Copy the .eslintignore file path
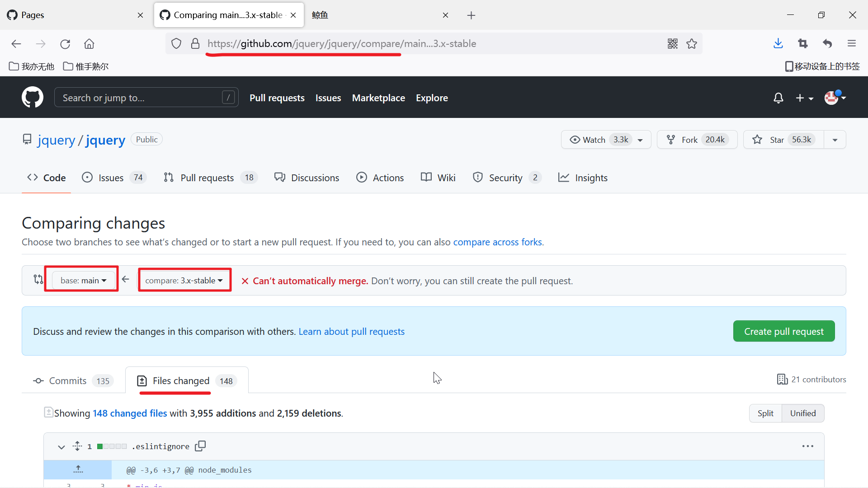This screenshot has width=868, height=488. pyautogui.click(x=200, y=446)
